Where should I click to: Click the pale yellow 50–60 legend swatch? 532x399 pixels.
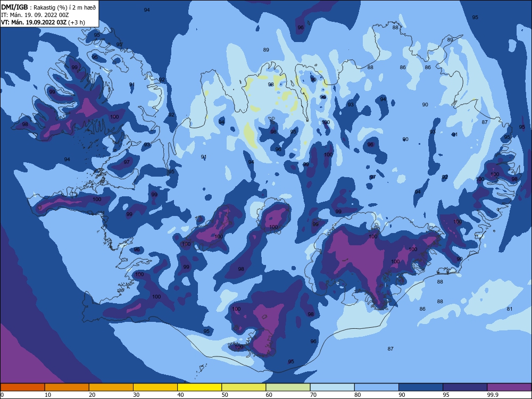coord(244,387)
